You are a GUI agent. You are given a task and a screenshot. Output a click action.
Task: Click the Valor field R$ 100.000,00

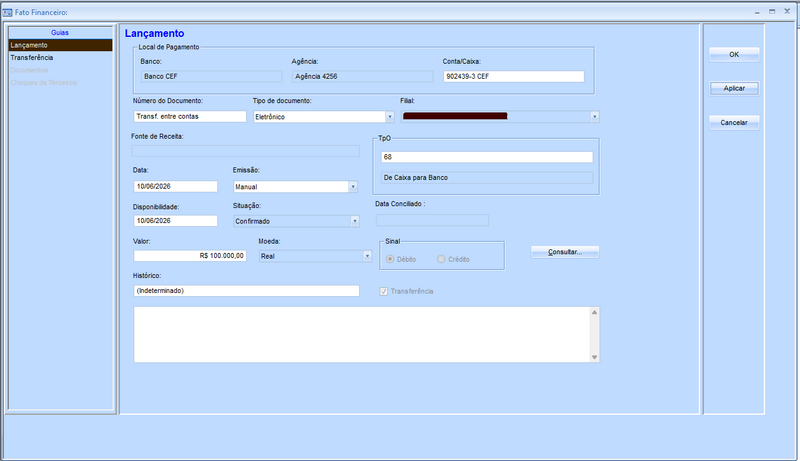pyautogui.click(x=190, y=255)
